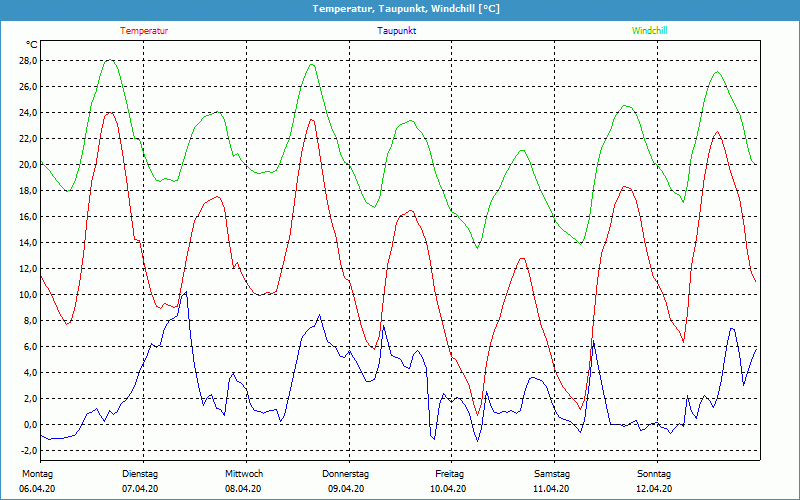Viewport: 800px width, 500px height.
Task: Click the °C unit label on the y-axis
Action: coord(32,45)
